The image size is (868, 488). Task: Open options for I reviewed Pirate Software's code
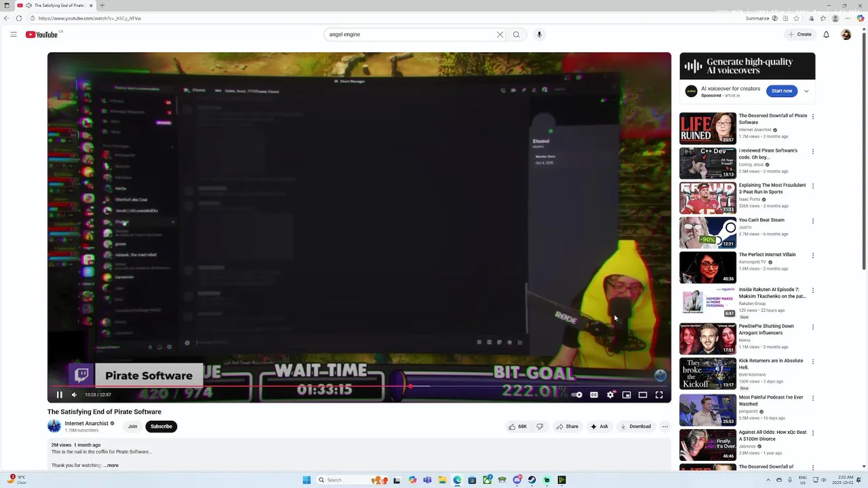[812, 151]
